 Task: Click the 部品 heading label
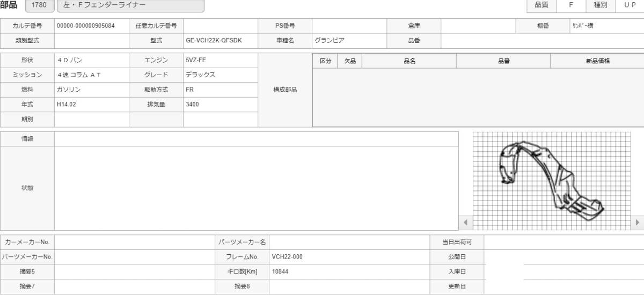9,5
